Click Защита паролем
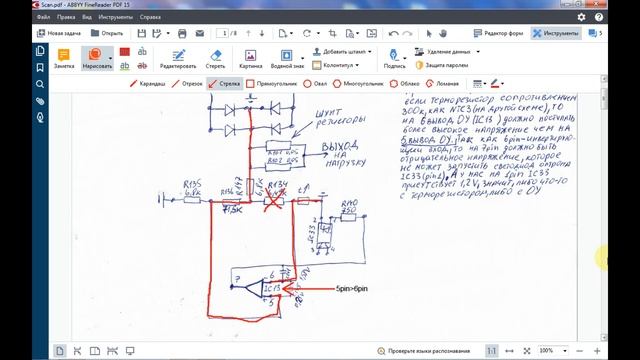The width and height of the screenshot is (640, 360). (x=442, y=65)
